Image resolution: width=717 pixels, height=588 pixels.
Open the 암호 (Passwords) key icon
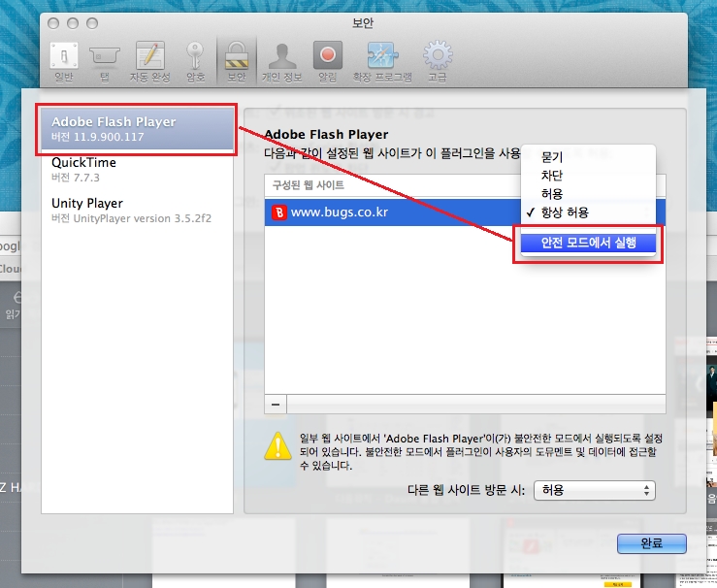point(195,63)
